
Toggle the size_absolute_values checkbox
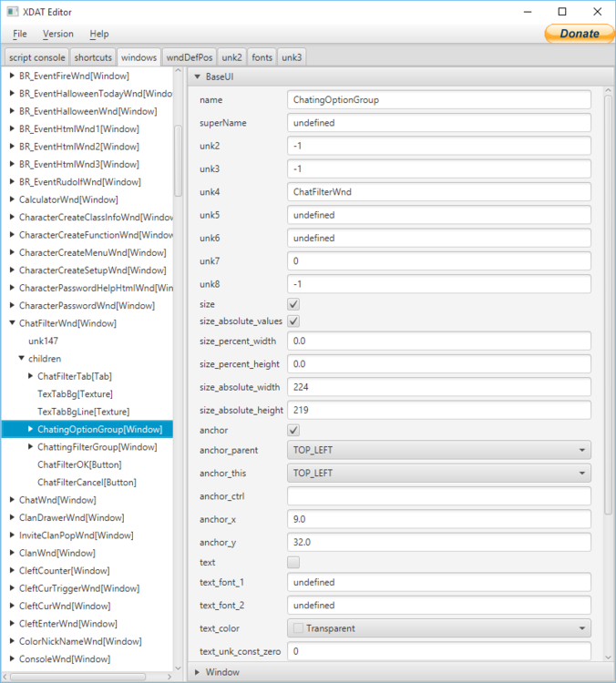click(x=293, y=321)
